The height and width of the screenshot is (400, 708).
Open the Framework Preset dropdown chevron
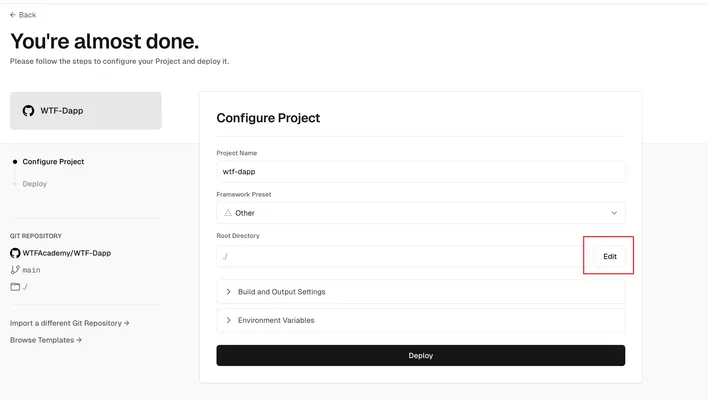tap(614, 213)
